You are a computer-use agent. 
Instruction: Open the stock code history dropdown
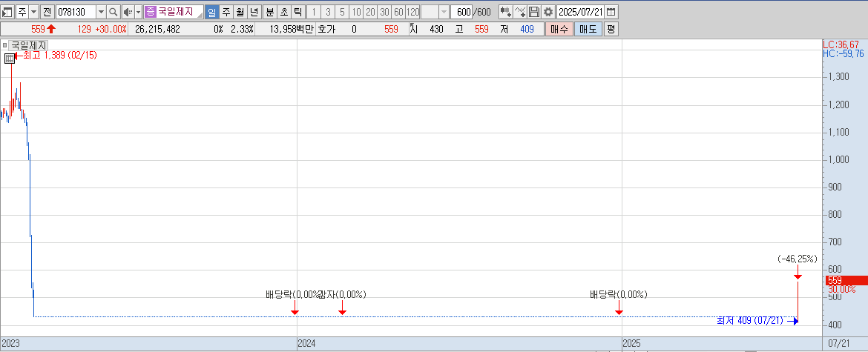tap(102, 12)
